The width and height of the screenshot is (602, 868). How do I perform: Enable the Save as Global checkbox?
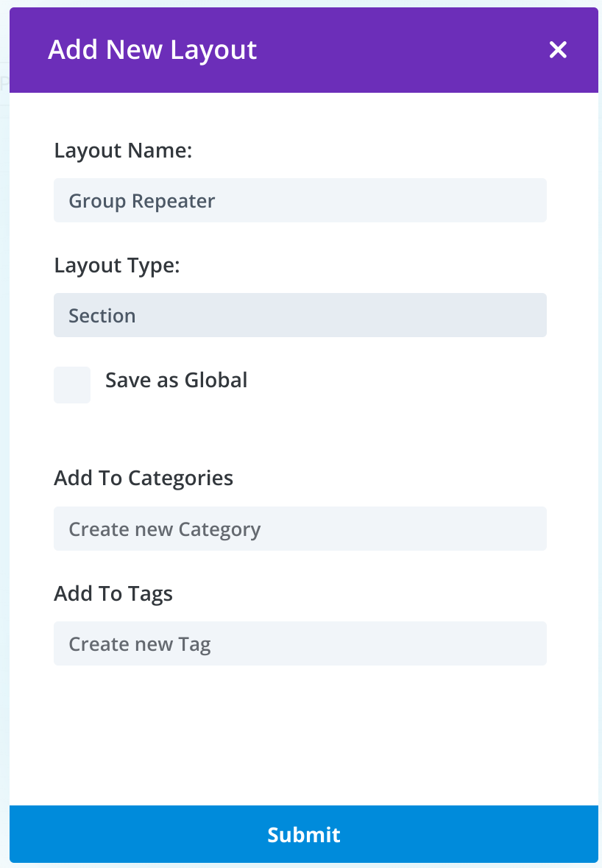(72, 385)
